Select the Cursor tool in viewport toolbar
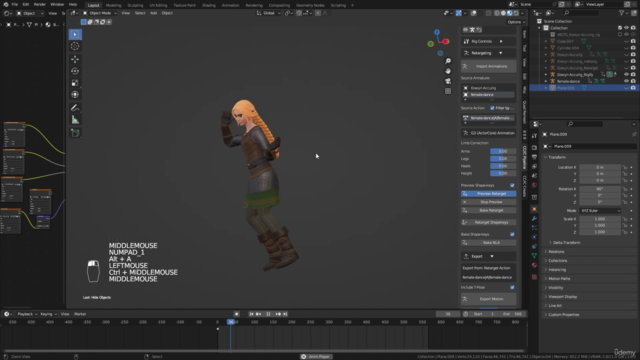640x360 pixels. pos(75,46)
